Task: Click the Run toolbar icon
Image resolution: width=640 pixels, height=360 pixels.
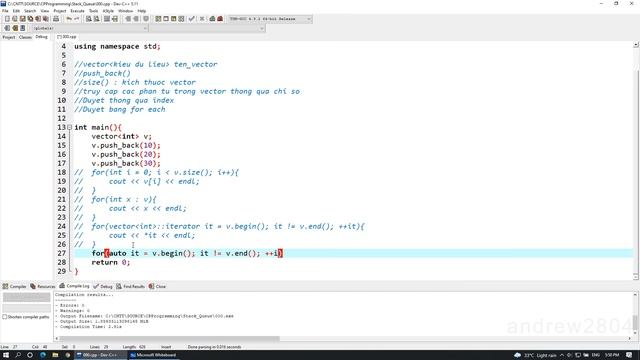Action: pos(166,19)
